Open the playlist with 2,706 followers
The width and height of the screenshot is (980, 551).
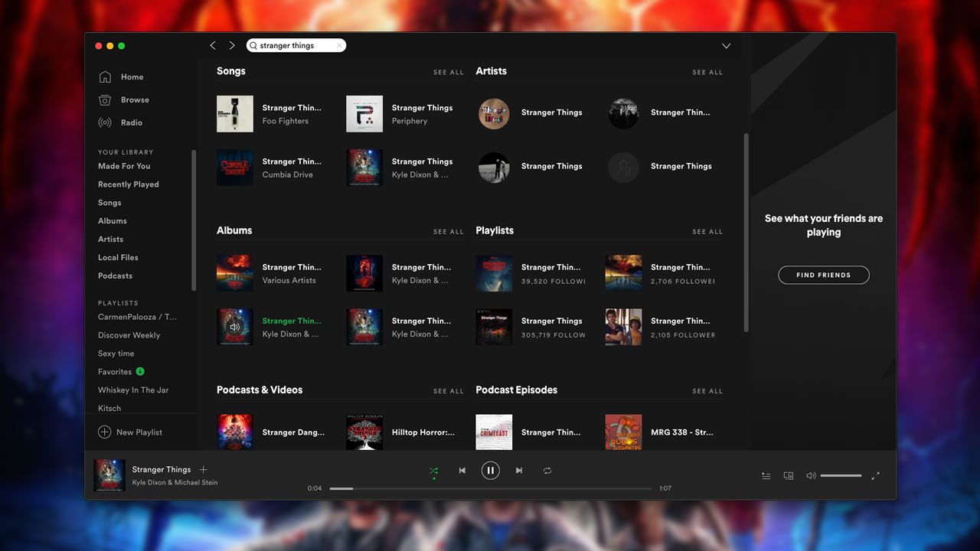623,273
